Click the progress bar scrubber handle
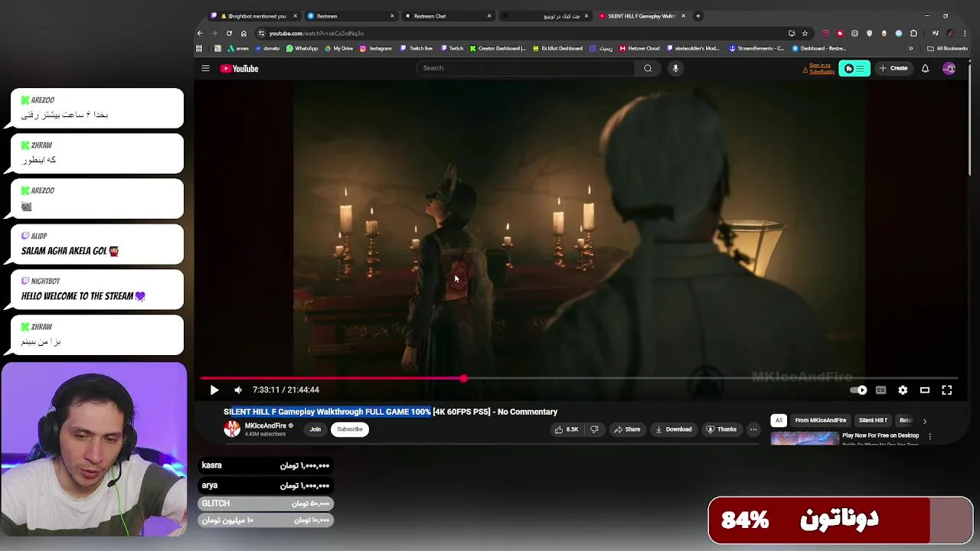 click(x=464, y=379)
